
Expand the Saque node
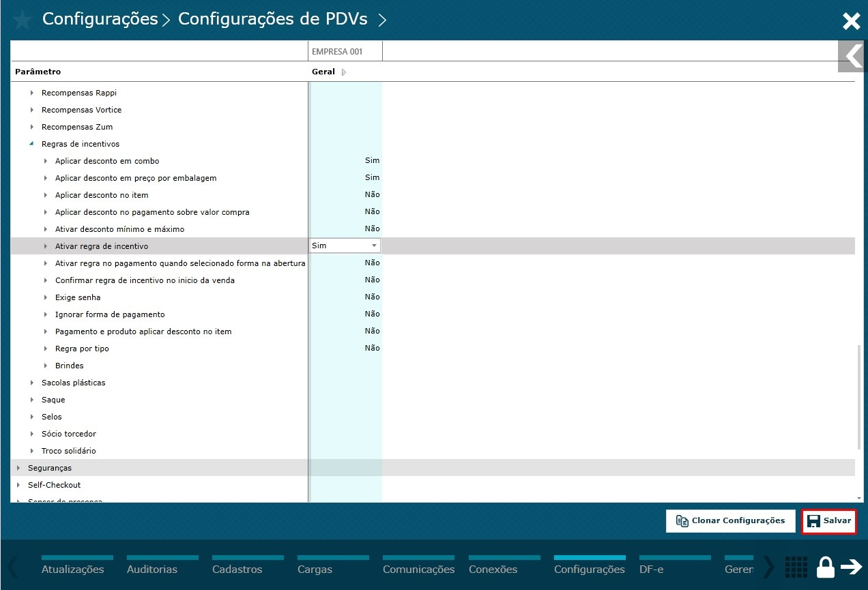point(32,400)
